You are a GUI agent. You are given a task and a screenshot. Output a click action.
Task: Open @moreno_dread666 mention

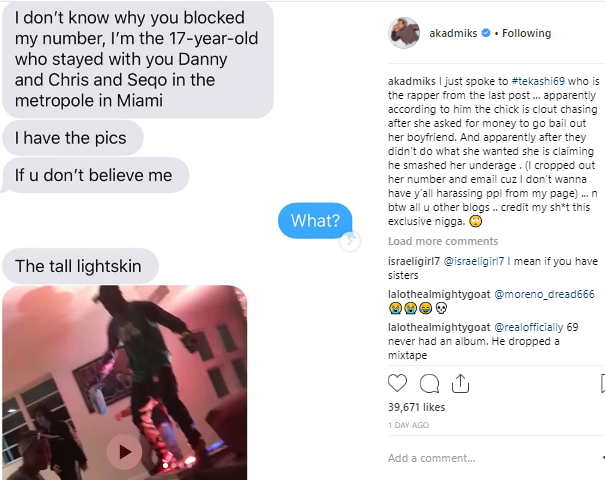point(544,294)
